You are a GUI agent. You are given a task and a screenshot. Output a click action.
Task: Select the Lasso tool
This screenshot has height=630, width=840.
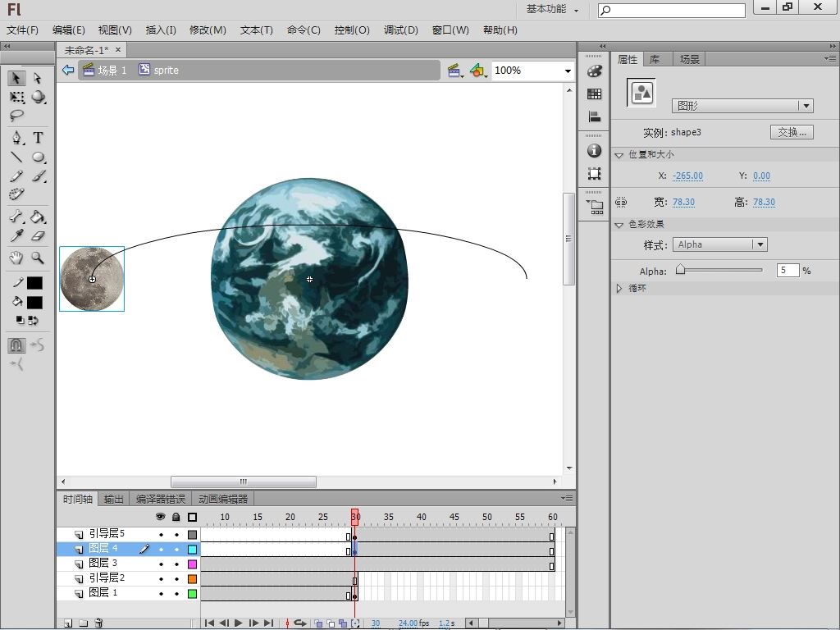[16, 116]
